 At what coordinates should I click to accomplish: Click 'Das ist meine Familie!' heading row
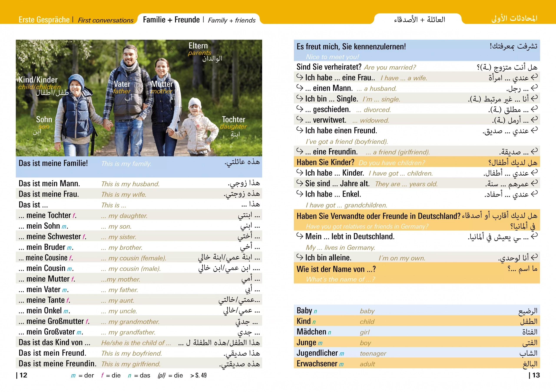coord(53,163)
